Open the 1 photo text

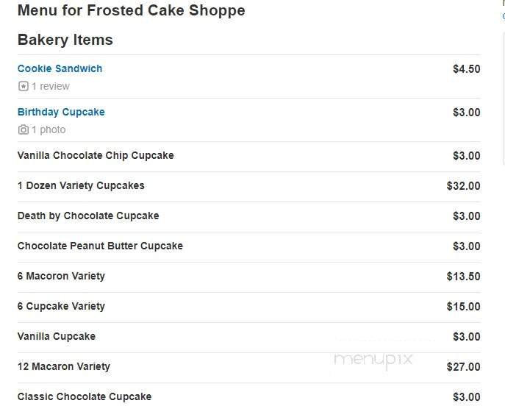click(48, 129)
